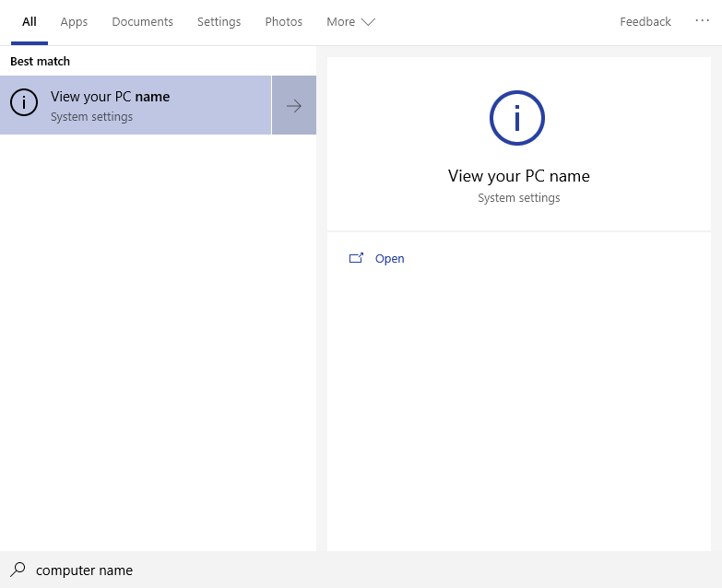
Task: Open the three-dot options menu
Action: point(703,21)
